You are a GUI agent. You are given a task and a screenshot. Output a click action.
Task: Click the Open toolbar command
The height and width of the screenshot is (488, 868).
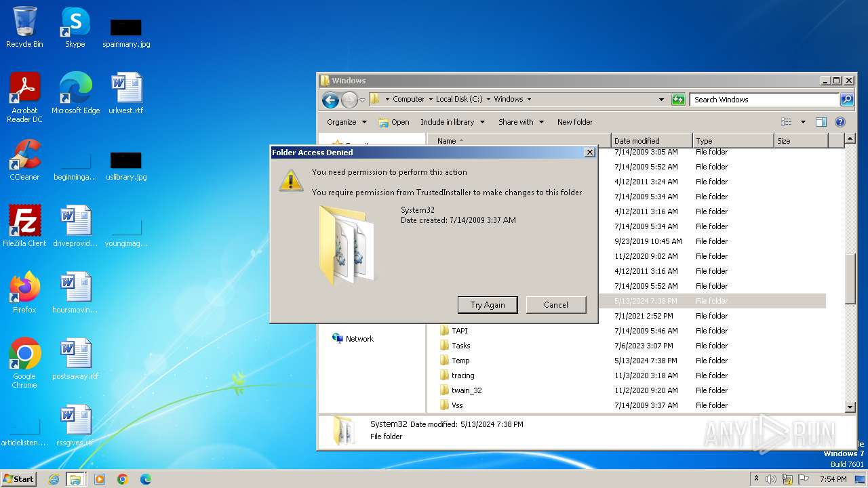coord(393,122)
